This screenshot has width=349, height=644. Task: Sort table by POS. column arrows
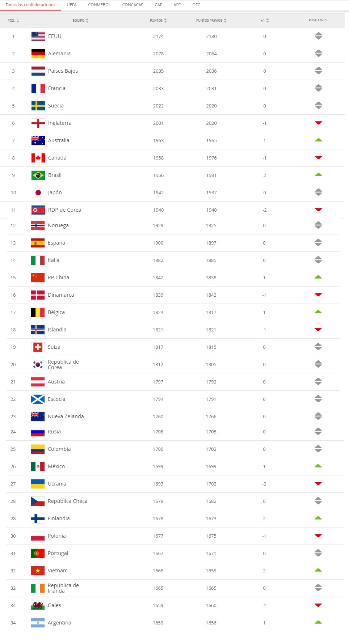tap(18, 21)
